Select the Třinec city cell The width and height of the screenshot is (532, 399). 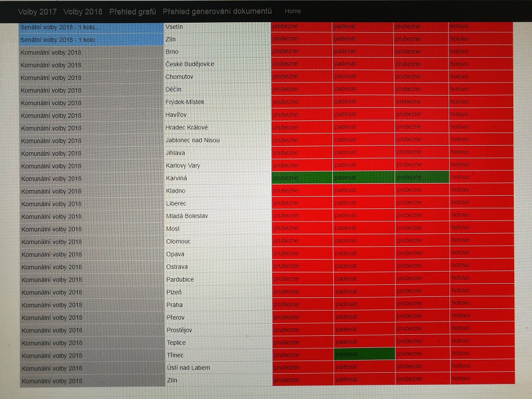[218, 355]
